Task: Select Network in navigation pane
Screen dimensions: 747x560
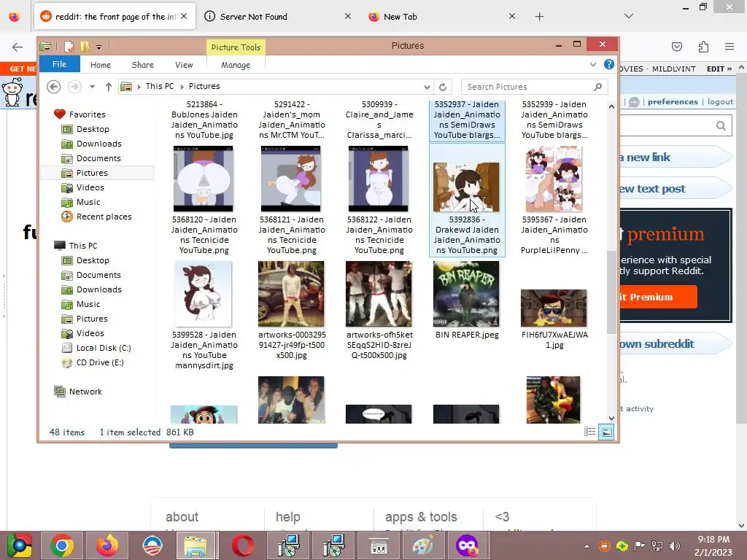Action: pos(78,392)
